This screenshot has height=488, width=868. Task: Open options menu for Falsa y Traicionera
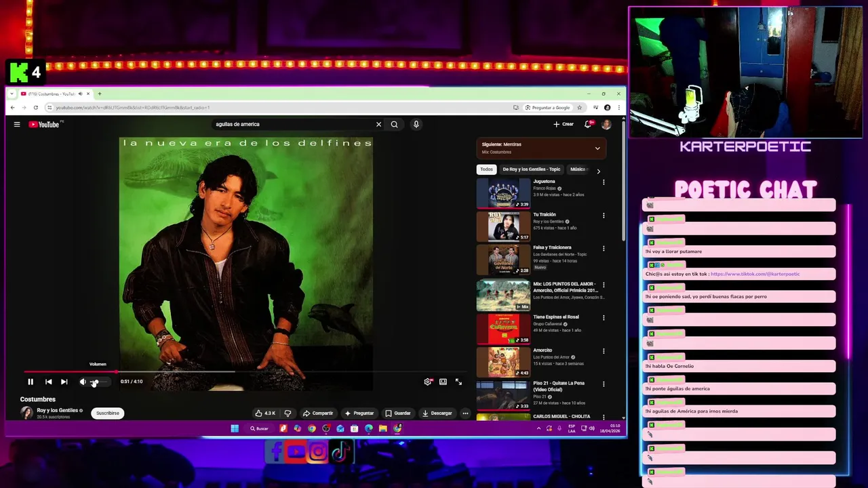click(604, 249)
